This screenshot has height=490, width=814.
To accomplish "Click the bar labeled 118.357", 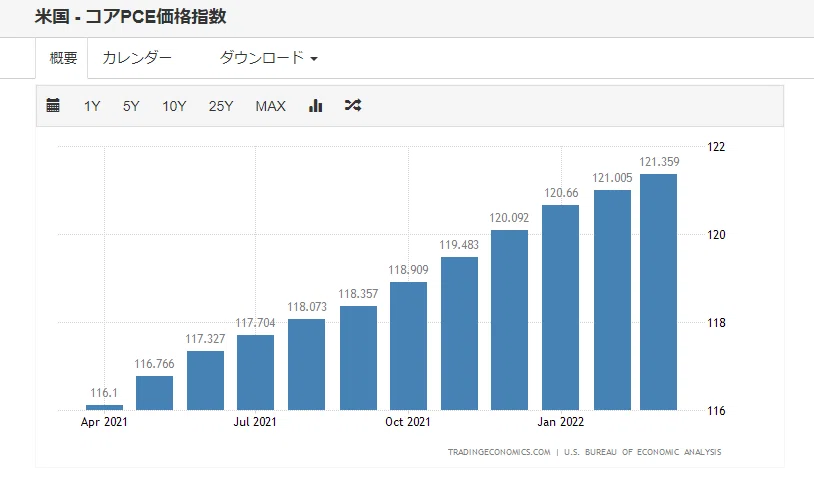I will pos(358,358).
